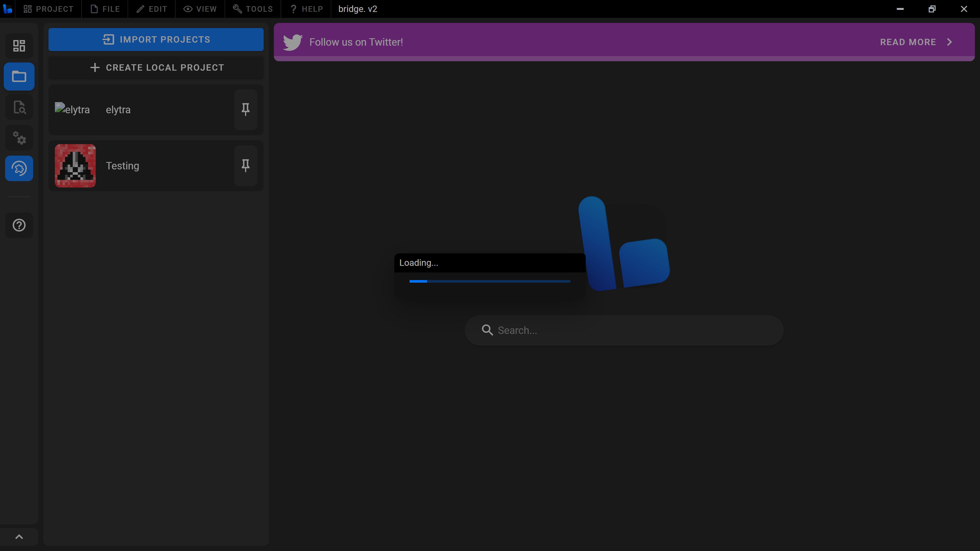The height and width of the screenshot is (551, 980).
Task: Select the Testing project name
Action: (122, 166)
